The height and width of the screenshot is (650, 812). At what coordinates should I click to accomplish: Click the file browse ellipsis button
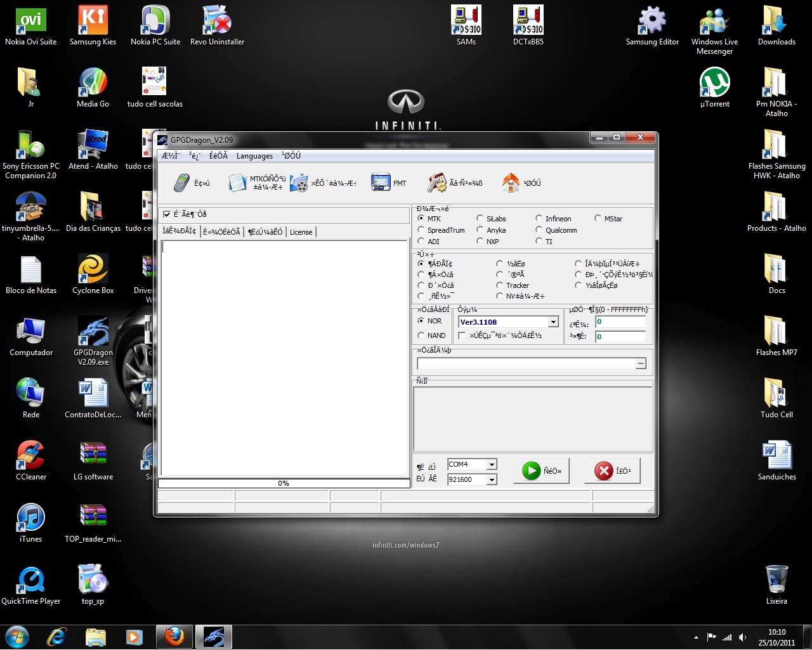(x=641, y=363)
